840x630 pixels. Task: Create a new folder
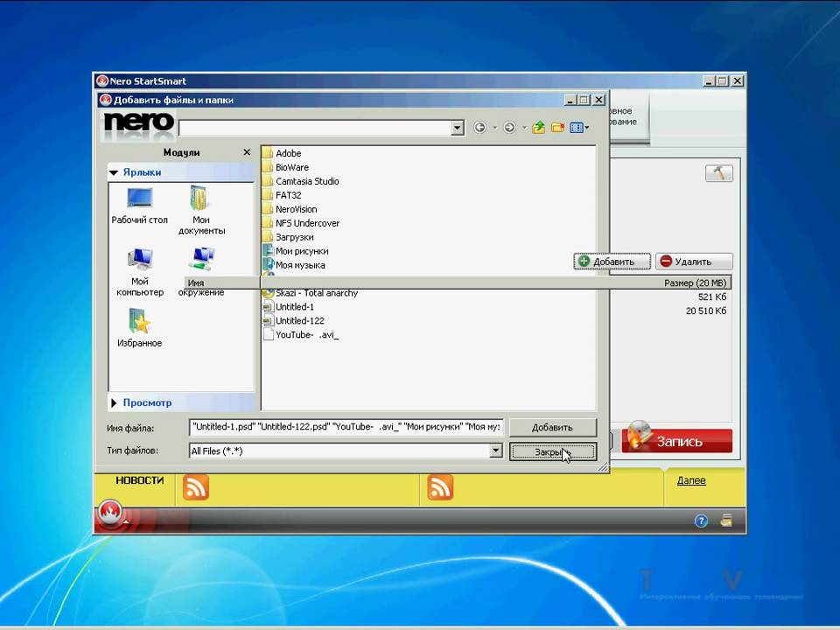[557, 128]
